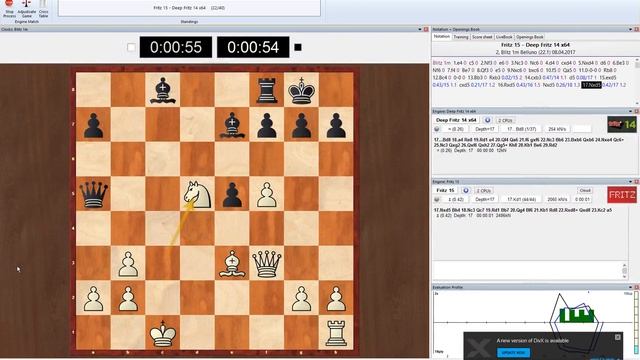The height and width of the screenshot is (360, 640).
Task: Click Fritz 15's 2060 kN/s speed field
Action: pyautogui.click(x=557, y=199)
